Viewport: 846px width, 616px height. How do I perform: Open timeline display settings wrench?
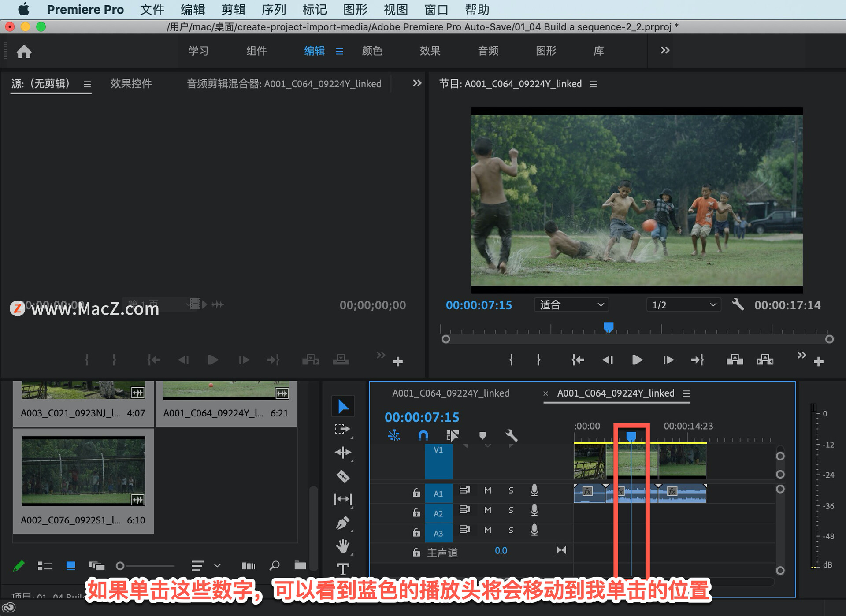[511, 436]
